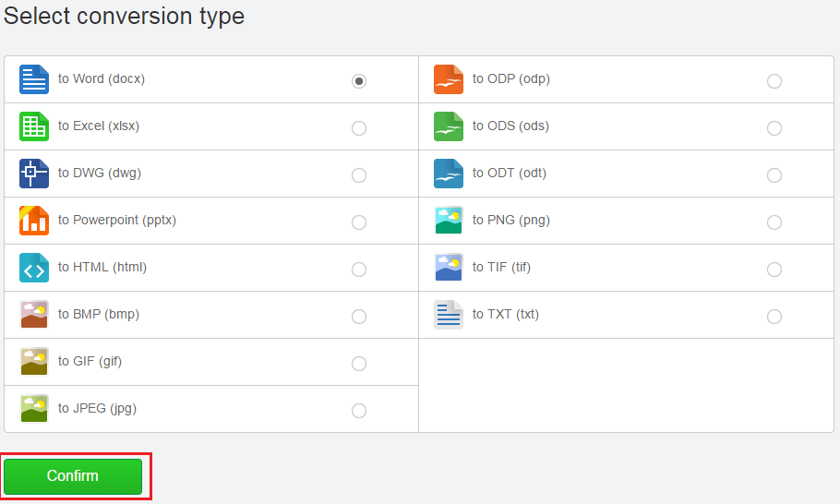Click the orange ODP file icon
The image size is (840, 504).
pyautogui.click(x=449, y=79)
